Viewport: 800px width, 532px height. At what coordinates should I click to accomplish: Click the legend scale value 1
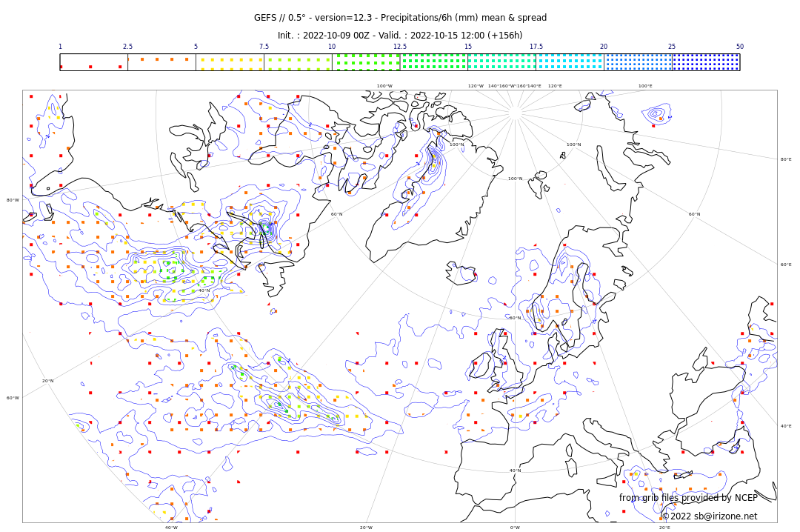point(61,47)
